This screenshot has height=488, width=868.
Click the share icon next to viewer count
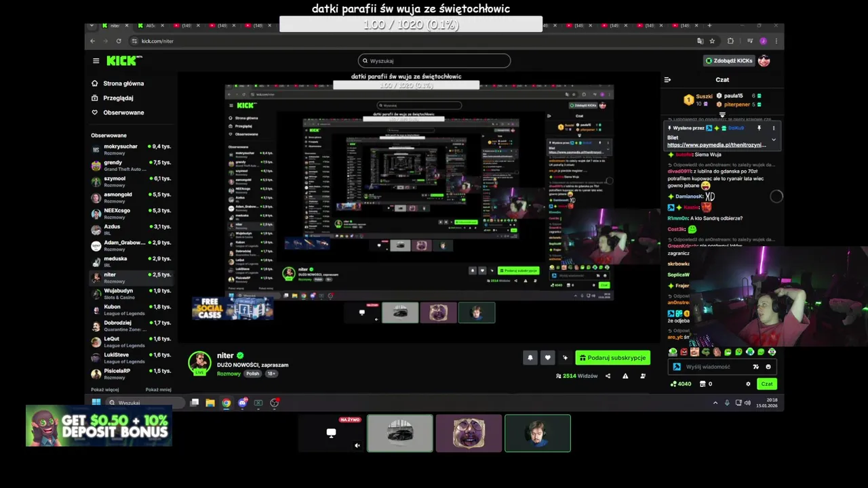pyautogui.click(x=608, y=375)
